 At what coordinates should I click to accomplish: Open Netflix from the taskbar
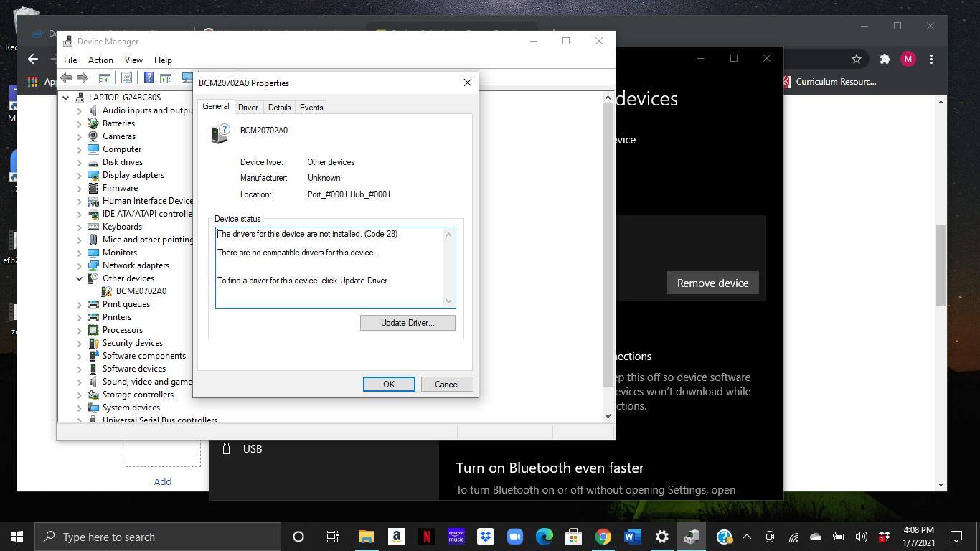[426, 537]
